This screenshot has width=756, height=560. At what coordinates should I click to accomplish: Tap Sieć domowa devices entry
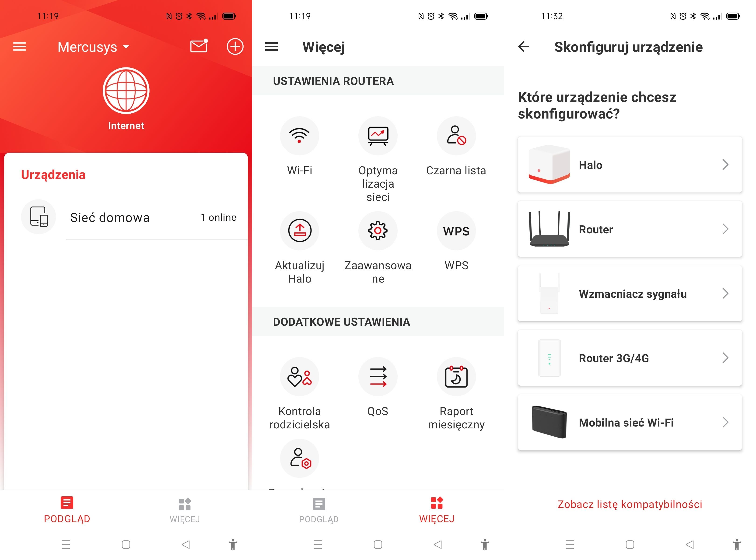pyautogui.click(x=126, y=217)
